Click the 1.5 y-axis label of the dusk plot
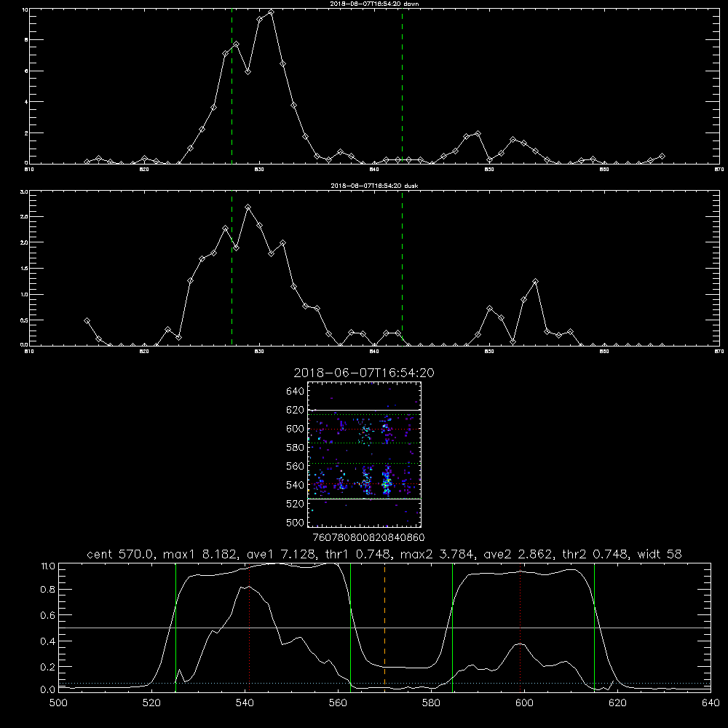This screenshot has height=728, width=728. tap(25, 269)
